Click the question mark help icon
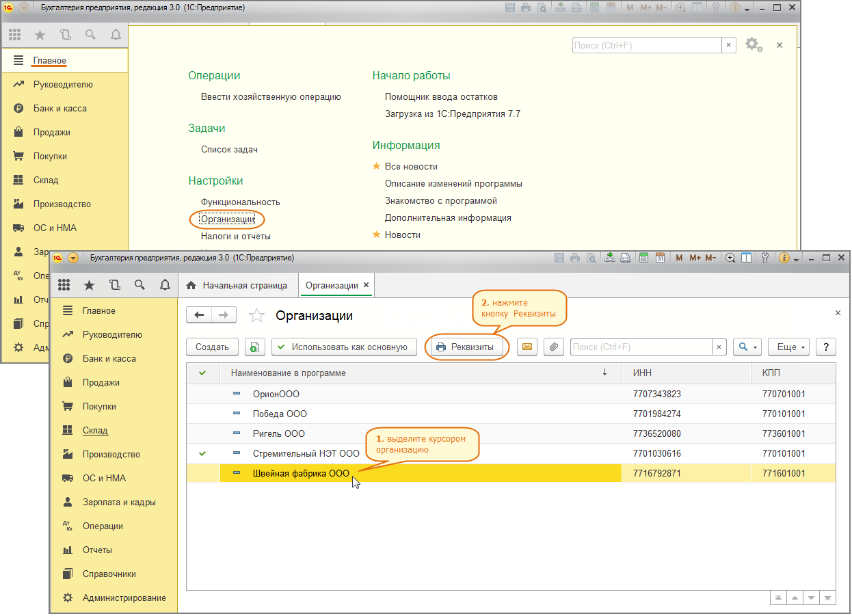This screenshot has height=616, width=852. (x=826, y=347)
